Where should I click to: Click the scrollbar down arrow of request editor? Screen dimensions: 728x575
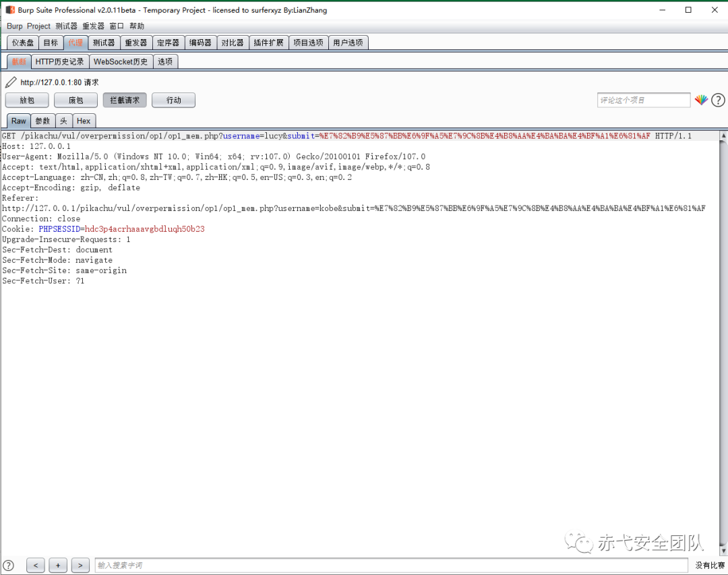click(x=723, y=551)
